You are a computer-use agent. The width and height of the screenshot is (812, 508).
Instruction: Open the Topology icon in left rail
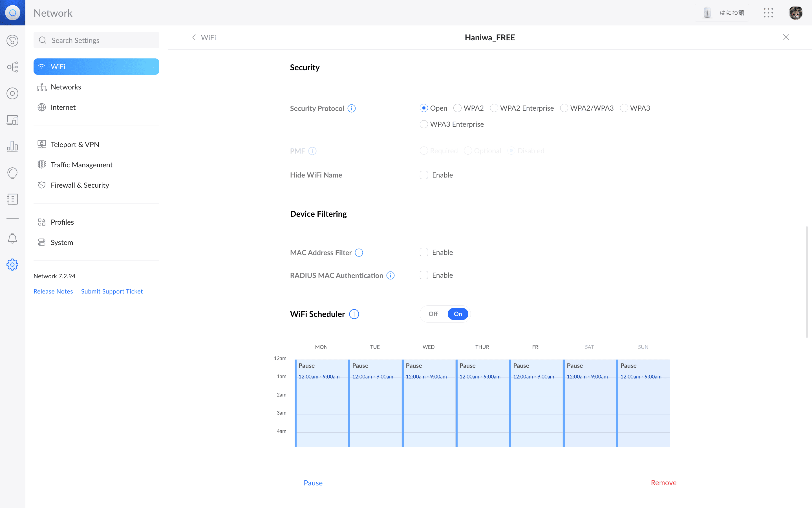12,67
